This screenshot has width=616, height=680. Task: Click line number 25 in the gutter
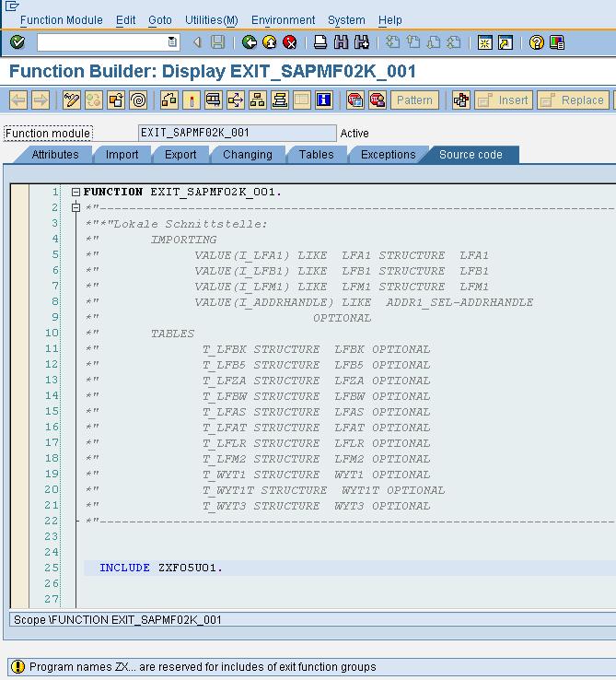[52, 568]
